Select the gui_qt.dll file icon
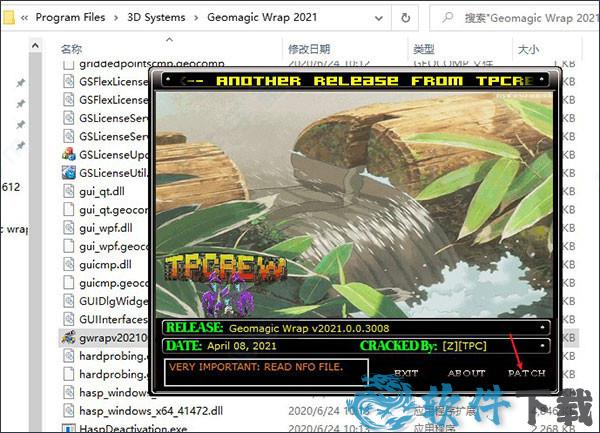The width and height of the screenshot is (600, 433). 68,191
